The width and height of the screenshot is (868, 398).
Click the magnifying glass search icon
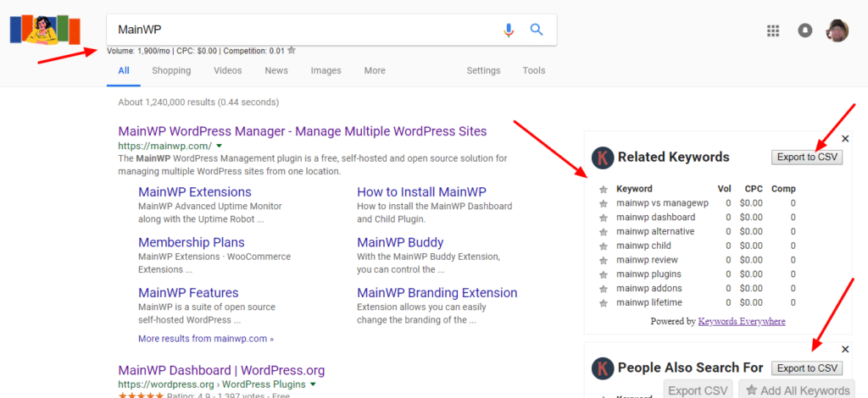pyautogui.click(x=537, y=30)
